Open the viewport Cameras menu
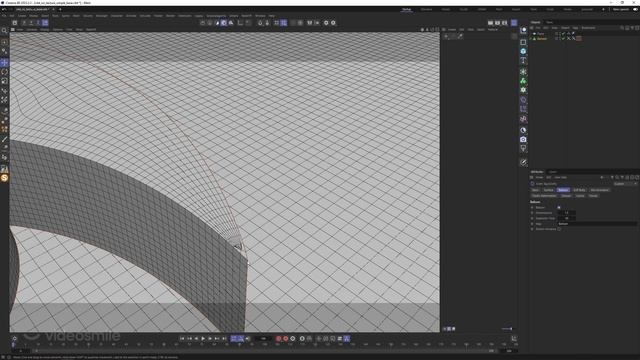Image resolution: width=640 pixels, height=360 pixels. tap(32, 29)
